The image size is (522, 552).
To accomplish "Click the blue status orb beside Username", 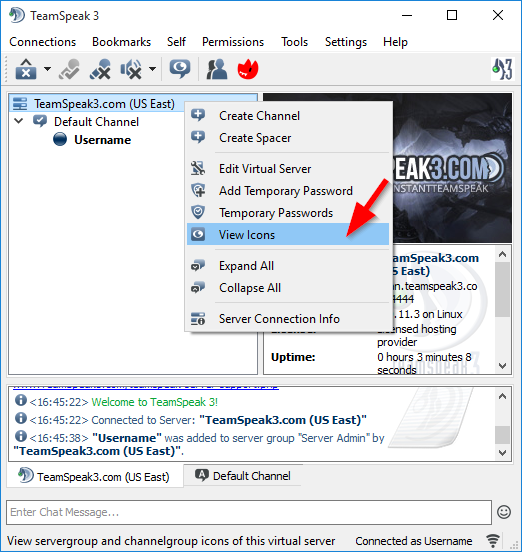I will click(x=60, y=139).
